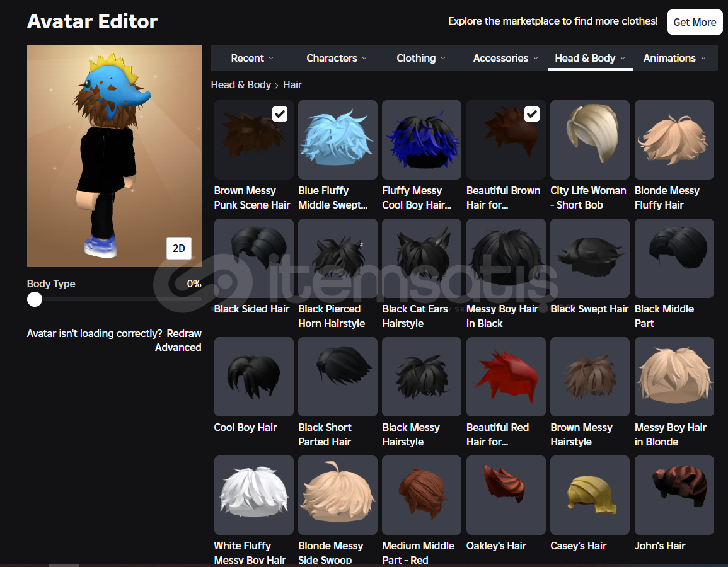Pick the Medium Middle Part Red hair

pos(422,495)
